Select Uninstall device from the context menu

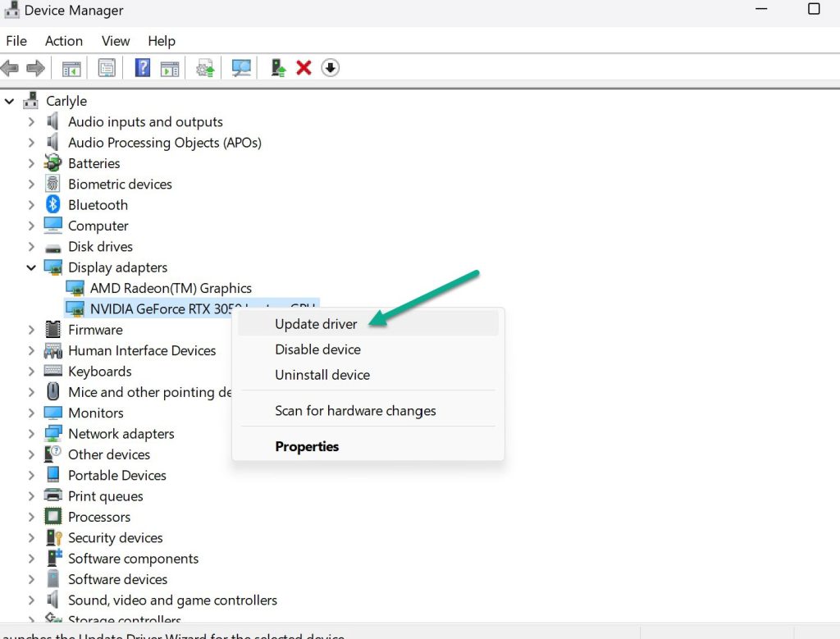point(322,375)
